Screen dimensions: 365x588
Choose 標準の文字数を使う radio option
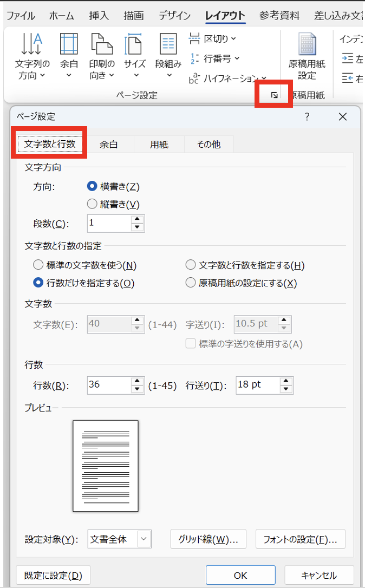pos(38,265)
